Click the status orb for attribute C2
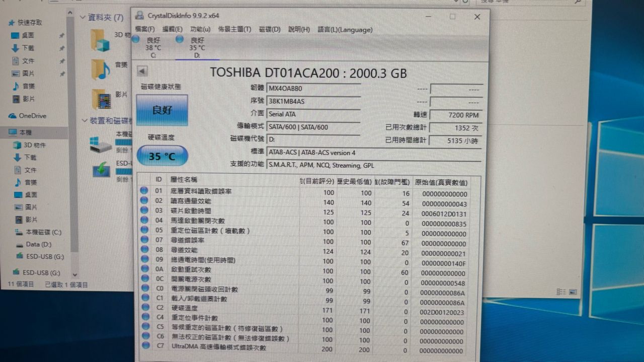Screen dimensions: 644x362 point(145,308)
